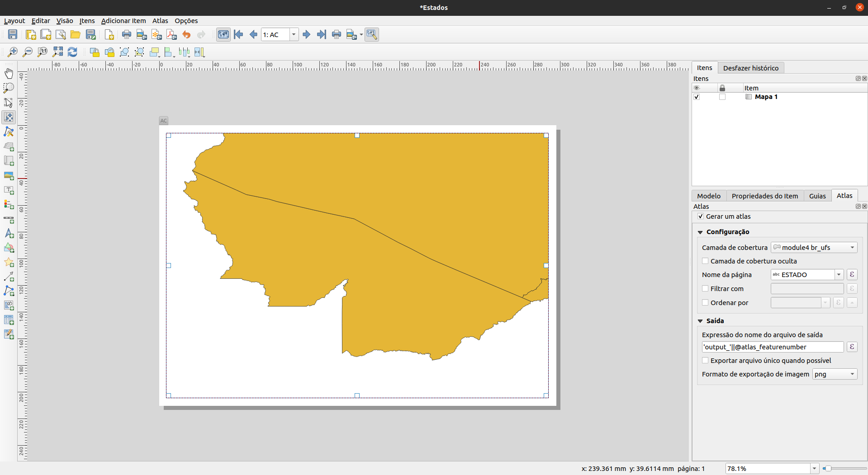Image resolution: width=868 pixels, height=475 pixels.
Task: Edit page name expression button
Action: click(x=852, y=274)
